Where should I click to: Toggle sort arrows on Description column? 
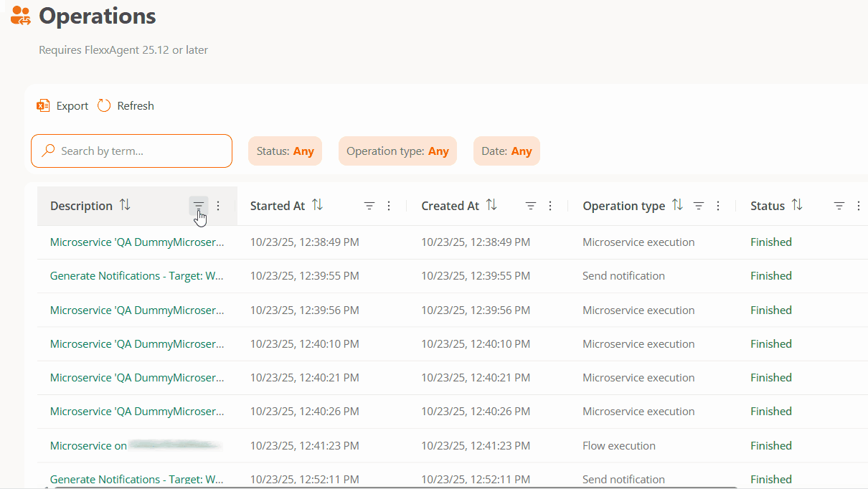pos(125,205)
